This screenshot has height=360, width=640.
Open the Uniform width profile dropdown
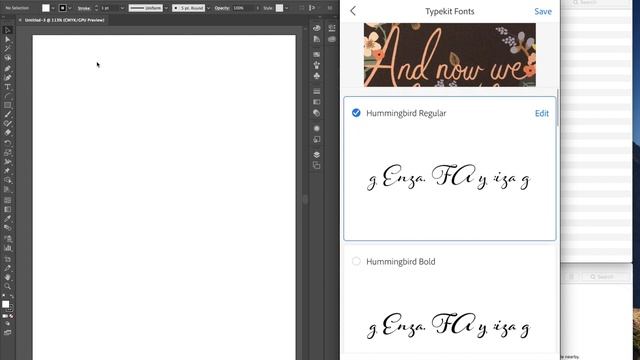[166, 8]
